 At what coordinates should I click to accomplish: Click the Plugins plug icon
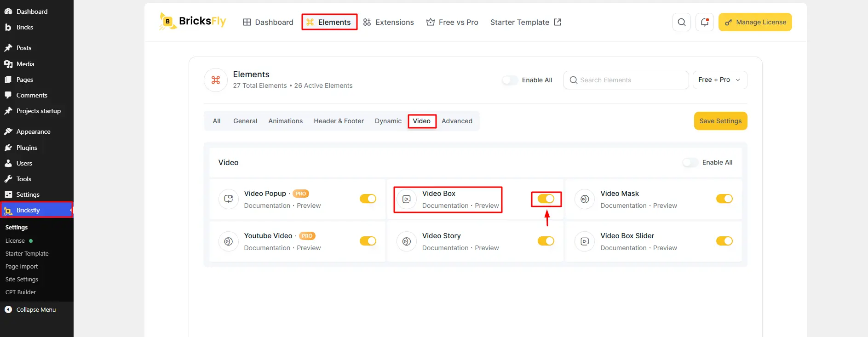click(x=8, y=148)
